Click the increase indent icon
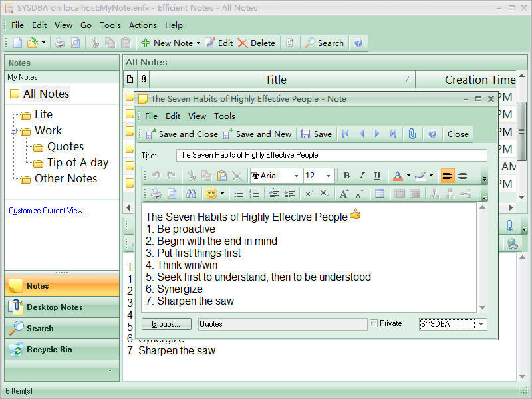 click(289, 194)
